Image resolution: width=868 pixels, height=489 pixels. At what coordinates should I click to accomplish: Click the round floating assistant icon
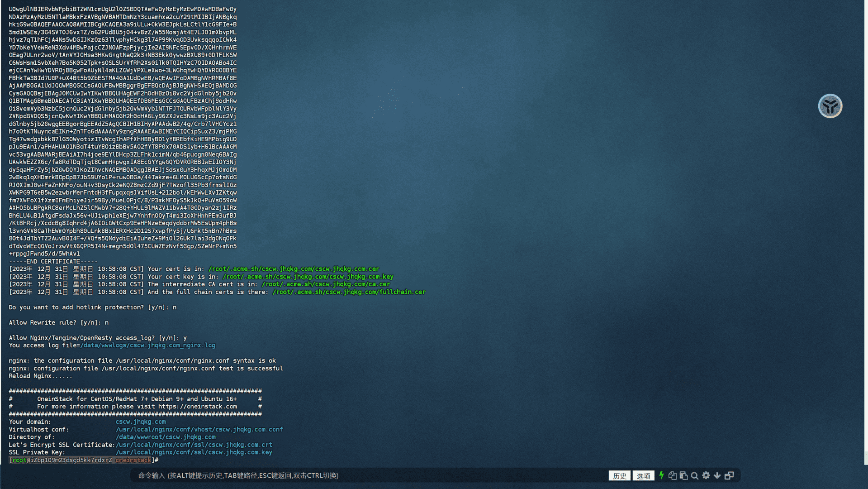pyautogui.click(x=830, y=106)
